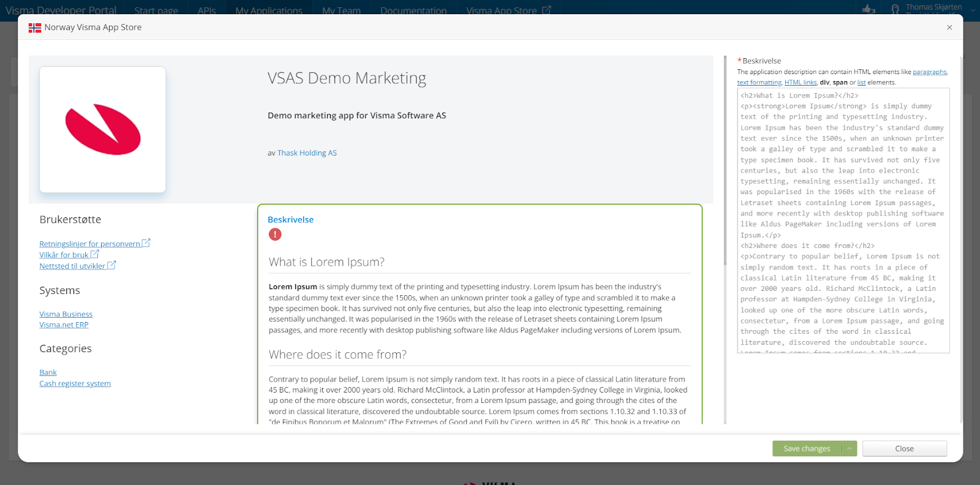Open the Thask Holding AS developer link
980x485 pixels.
tap(307, 152)
